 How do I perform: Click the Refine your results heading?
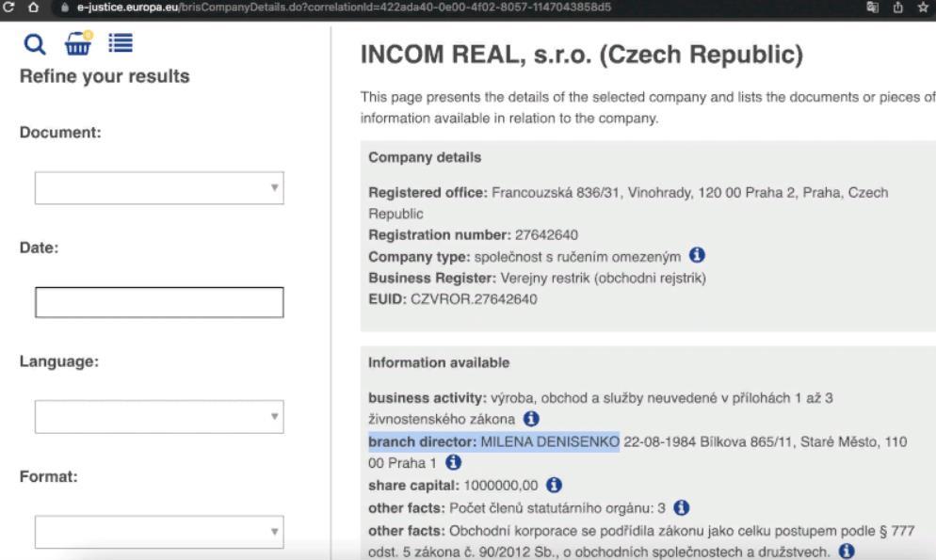click(105, 76)
